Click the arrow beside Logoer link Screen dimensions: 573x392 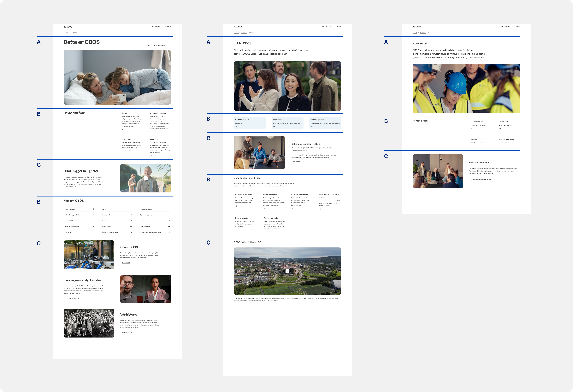click(169, 221)
